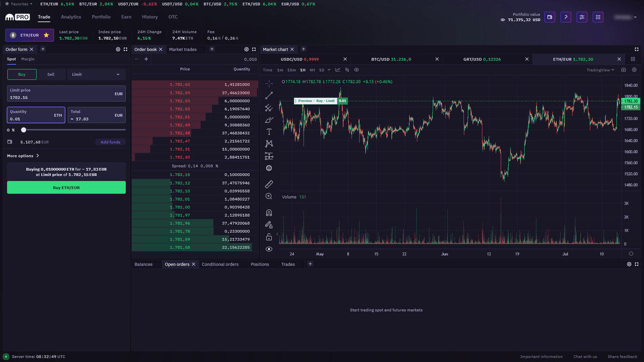This screenshot has width=644, height=362.
Task: Switch to Analytics in top navigation
Action: pos(71,17)
